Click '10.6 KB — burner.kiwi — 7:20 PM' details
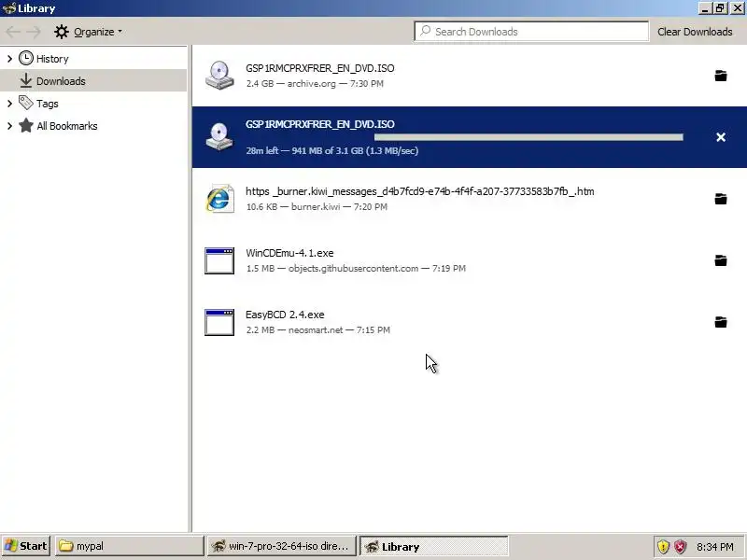747x560 pixels. coord(317,207)
